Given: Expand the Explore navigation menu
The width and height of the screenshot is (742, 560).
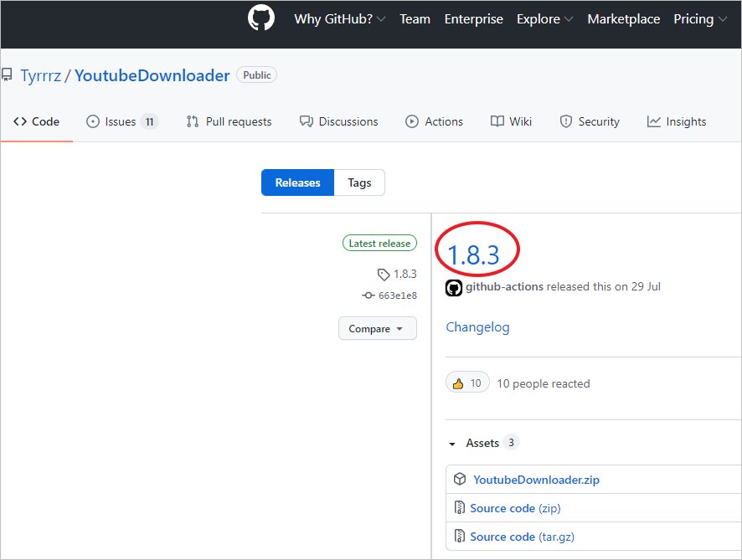Looking at the screenshot, I should pyautogui.click(x=544, y=19).
